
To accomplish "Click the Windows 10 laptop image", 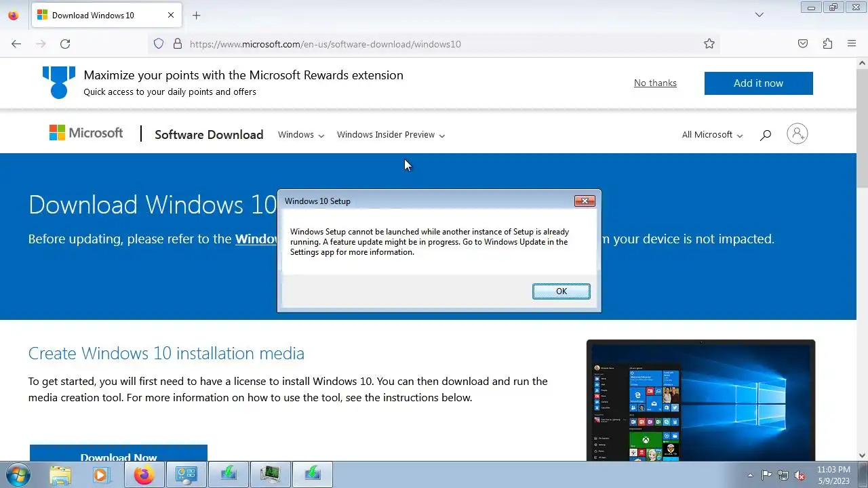I will [x=701, y=401].
